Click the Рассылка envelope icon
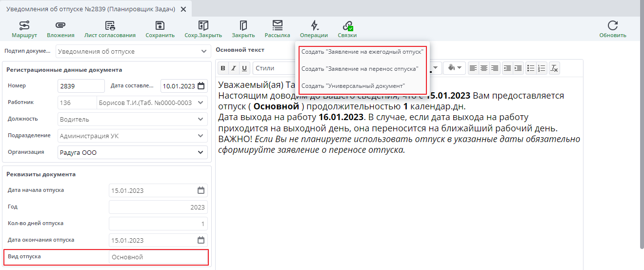 (x=277, y=29)
